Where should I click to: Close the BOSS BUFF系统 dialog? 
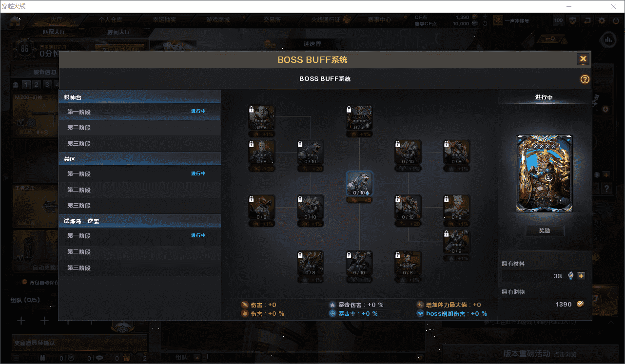pos(583,59)
